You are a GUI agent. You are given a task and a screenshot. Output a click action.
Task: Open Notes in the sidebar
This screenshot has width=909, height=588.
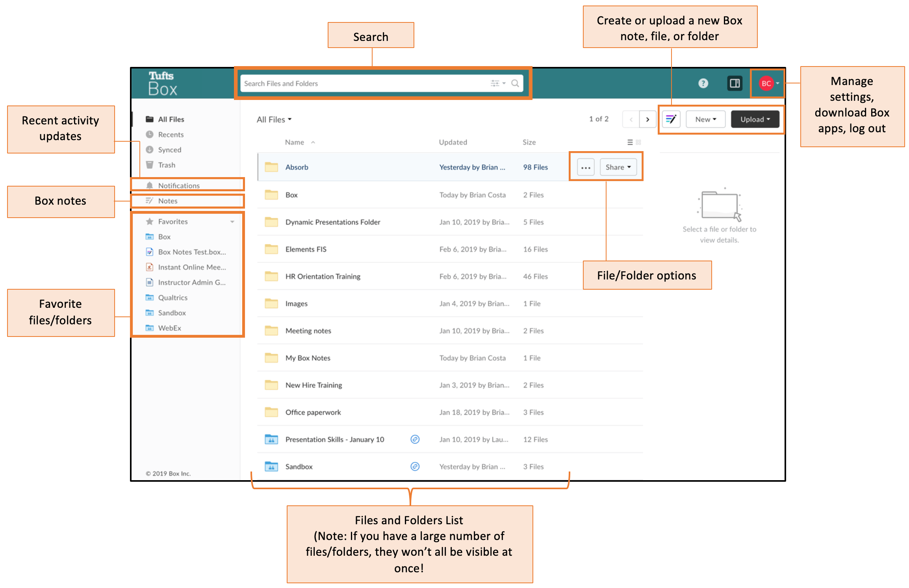(167, 201)
